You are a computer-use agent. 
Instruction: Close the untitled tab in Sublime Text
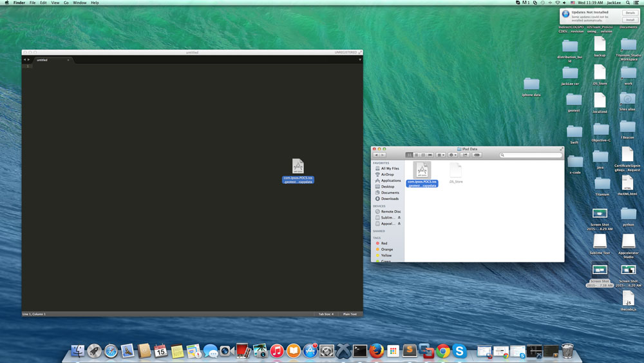click(68, 60)
